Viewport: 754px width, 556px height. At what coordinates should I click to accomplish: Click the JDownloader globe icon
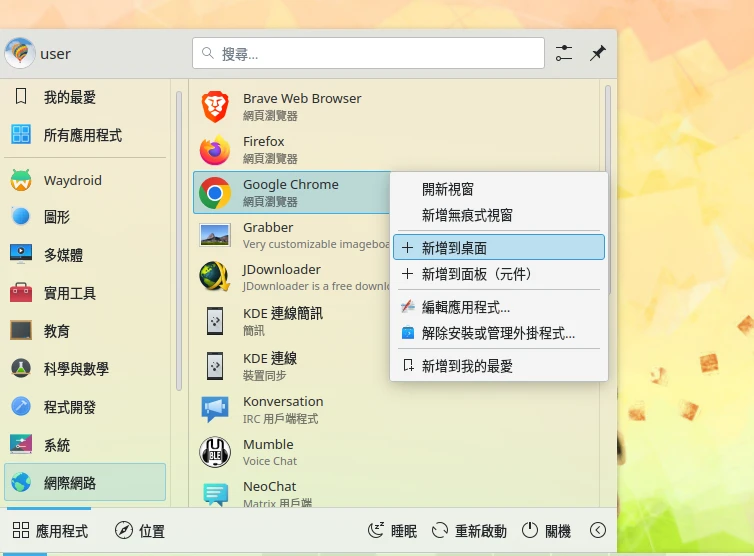(x=215, y=277)
